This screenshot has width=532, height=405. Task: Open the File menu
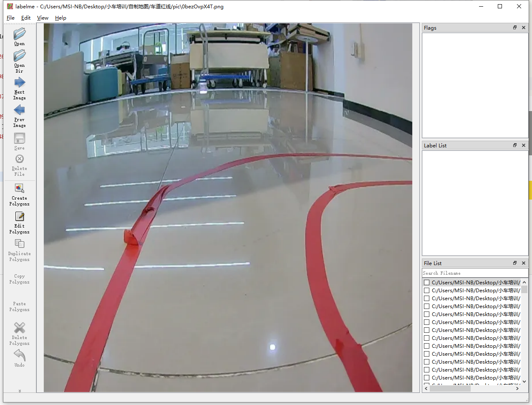click(x=10, y=18)
